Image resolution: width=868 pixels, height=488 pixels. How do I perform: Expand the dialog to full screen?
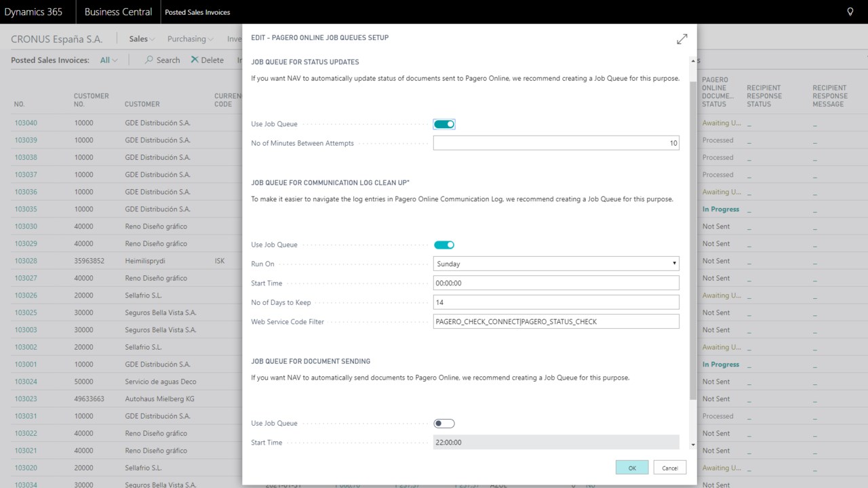682,39
